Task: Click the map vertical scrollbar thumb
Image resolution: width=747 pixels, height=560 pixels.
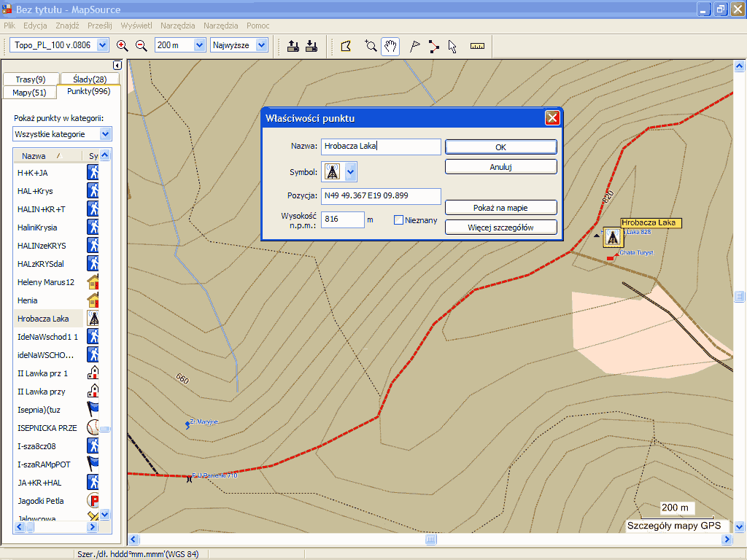Action: [x=739, y=297]
